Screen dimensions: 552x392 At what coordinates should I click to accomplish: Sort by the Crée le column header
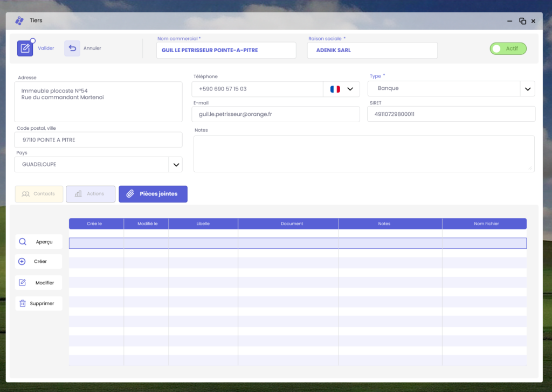[94, 223]
